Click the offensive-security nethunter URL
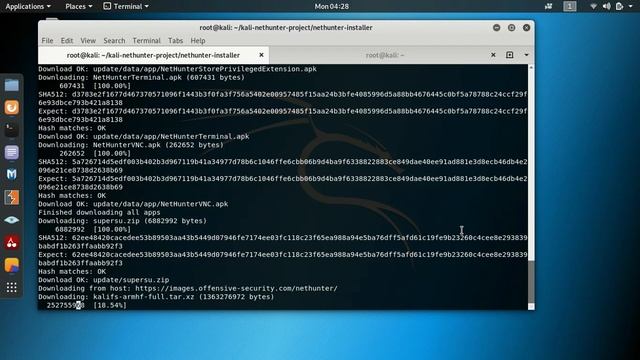Viewport: 640px width, 360px height. point(236,288)
